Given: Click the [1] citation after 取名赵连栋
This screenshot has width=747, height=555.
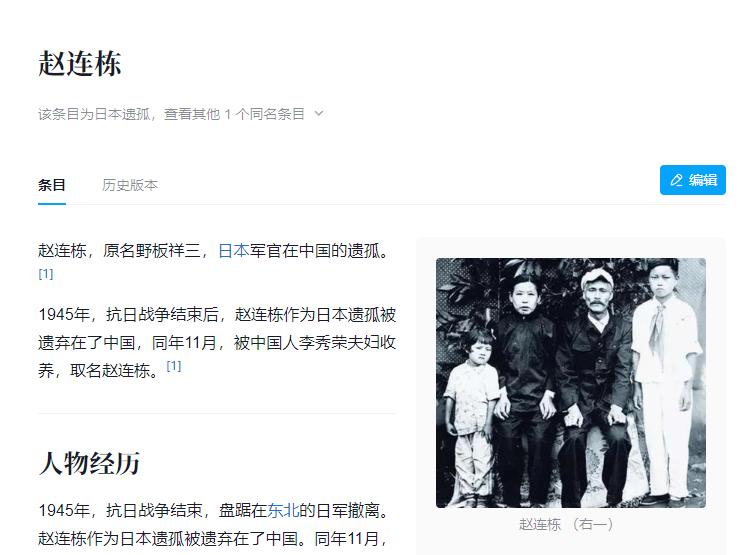Looking at the screenshot, I should pyautogui.click(x=174, y=366).
